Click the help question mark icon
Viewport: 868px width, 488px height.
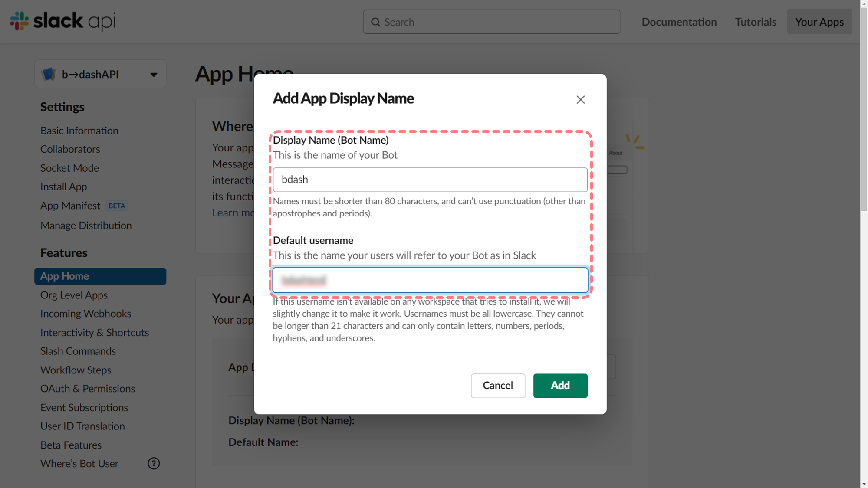pyautogui.click(x=154, y=463)
